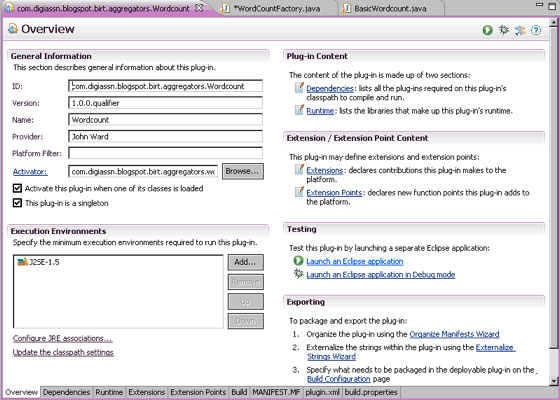The height and width of the screenshot is (400, 560).
Task: Click into the Provider field showing John Ward
Action: [165, 136]
